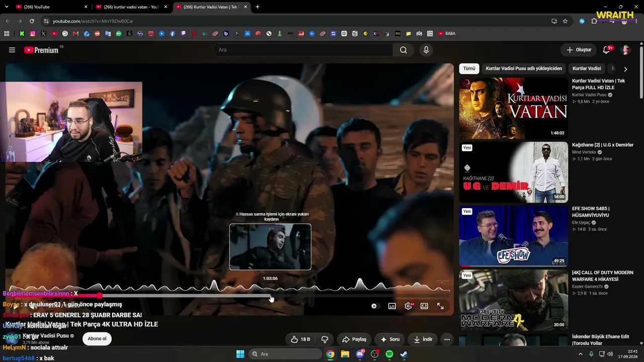644x362 pixels.
Task: Expand more actions three-dot menu
Action: click(x=447, y=339)
